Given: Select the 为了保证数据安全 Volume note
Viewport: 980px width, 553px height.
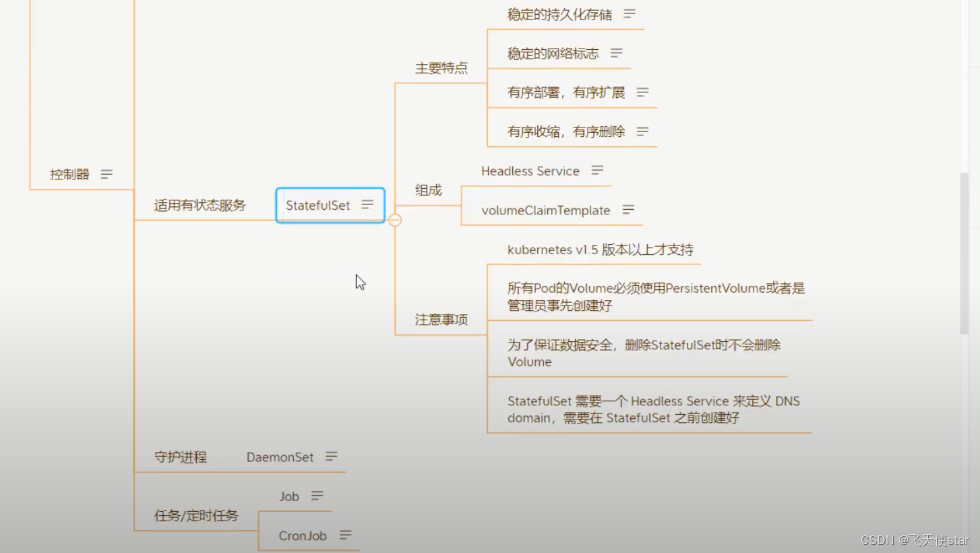Looking at the screenshot, I should [x=644, y=353].
